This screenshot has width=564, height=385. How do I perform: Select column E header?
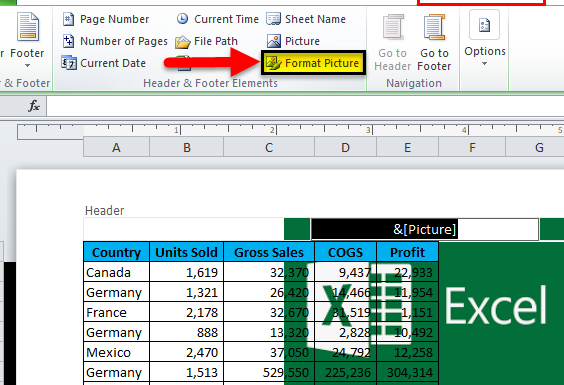coord(407,147)
